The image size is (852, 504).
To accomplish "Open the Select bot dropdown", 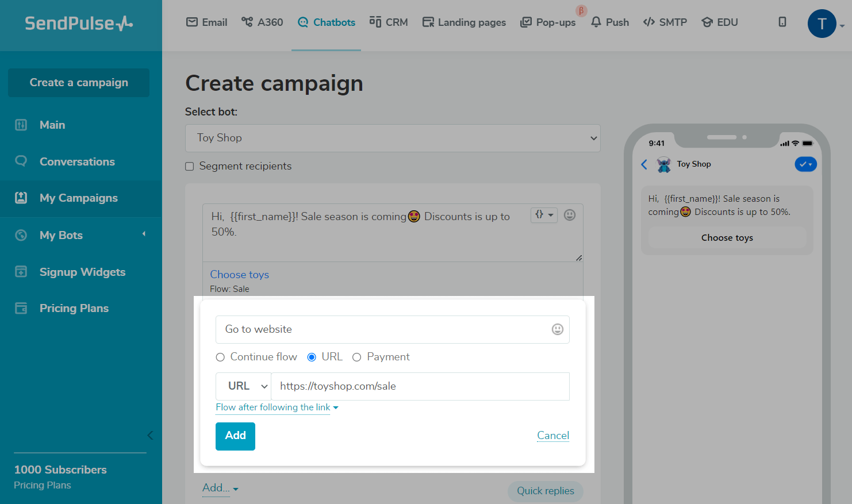I will pos(393,138).
